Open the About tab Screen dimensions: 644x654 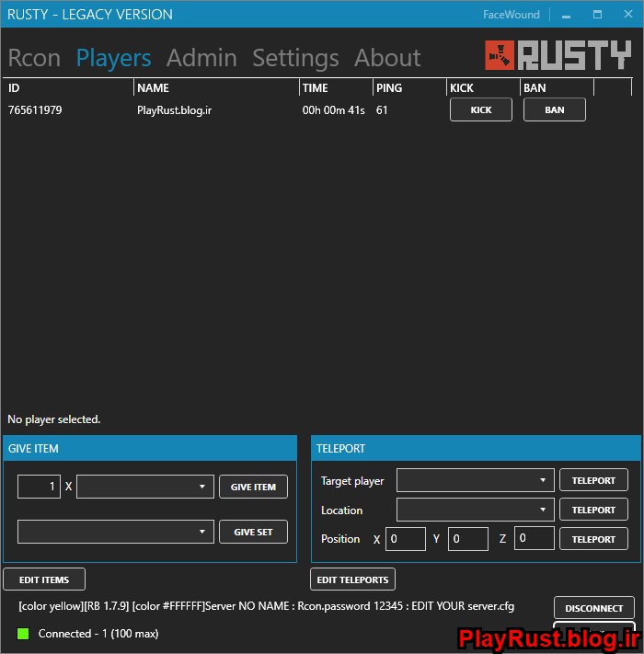pos(387,58)
